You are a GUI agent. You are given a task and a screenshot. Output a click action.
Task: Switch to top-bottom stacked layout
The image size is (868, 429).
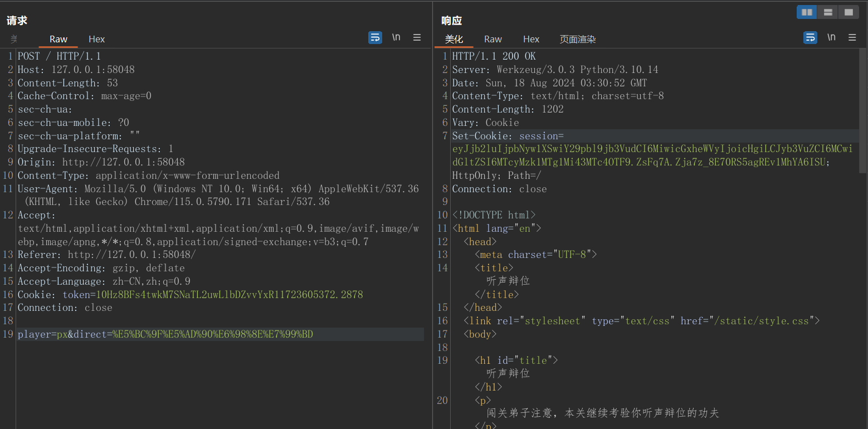(828, 12)
